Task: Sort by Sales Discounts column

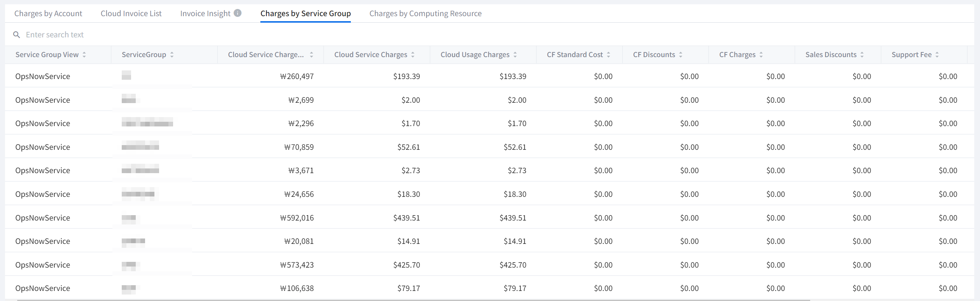Action: click(862, 55)
